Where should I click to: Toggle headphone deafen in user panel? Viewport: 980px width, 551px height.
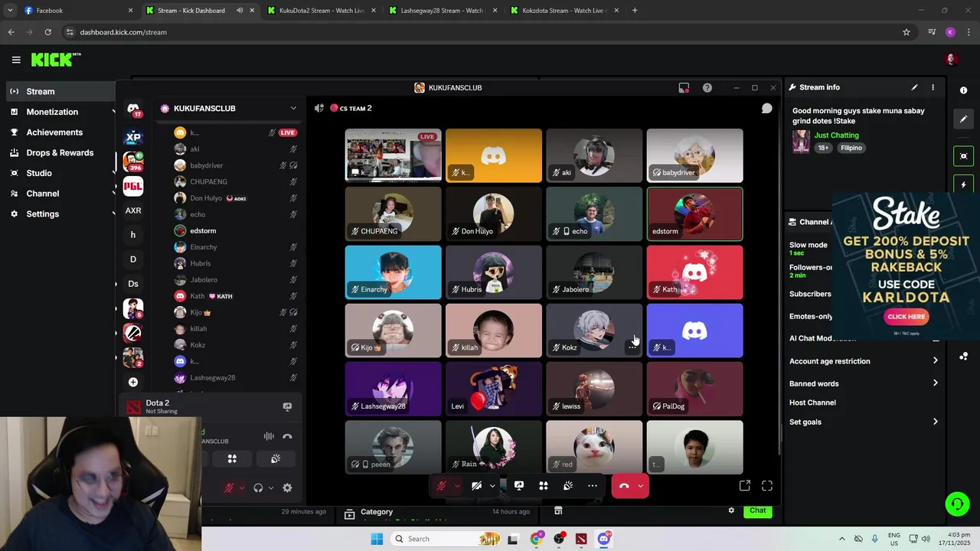258,487
